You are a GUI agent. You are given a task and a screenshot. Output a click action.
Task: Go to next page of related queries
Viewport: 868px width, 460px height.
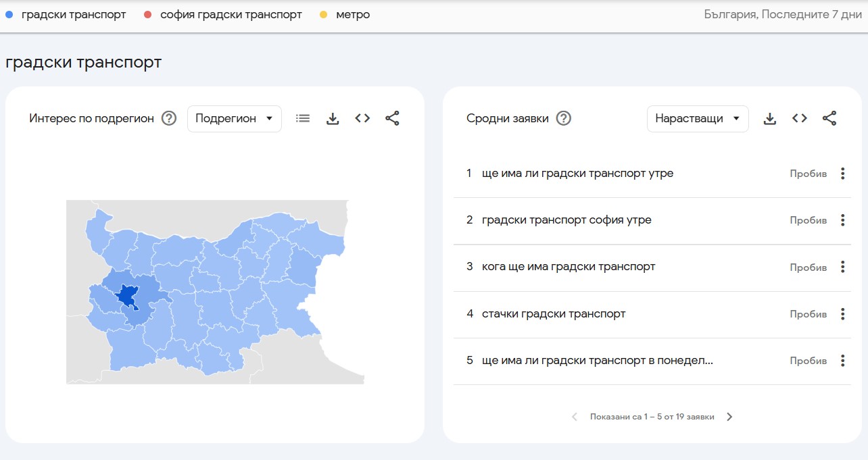tap(729, 417)
